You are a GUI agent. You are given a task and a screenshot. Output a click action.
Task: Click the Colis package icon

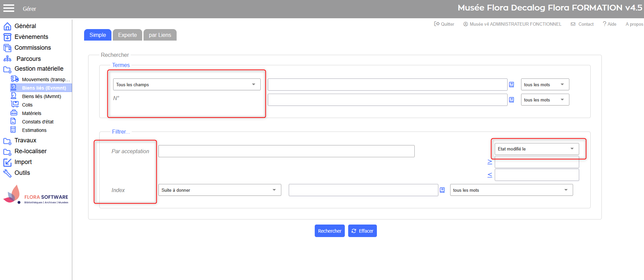(15, 104)
